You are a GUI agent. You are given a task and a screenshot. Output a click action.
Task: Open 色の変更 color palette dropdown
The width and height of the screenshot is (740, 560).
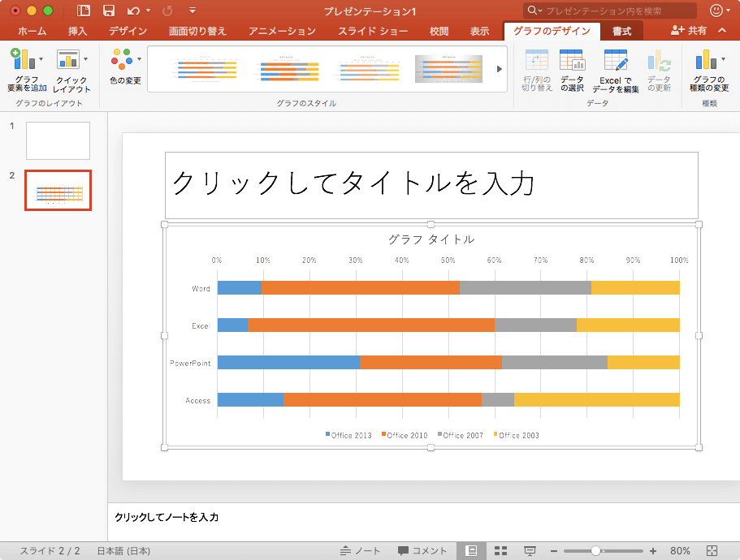tap(126, 67)
